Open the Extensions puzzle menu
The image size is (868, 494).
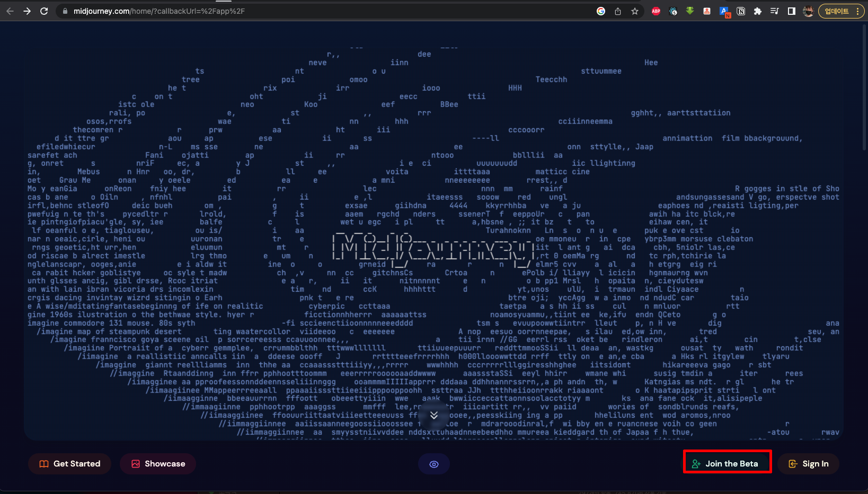[x=758, y=11]
